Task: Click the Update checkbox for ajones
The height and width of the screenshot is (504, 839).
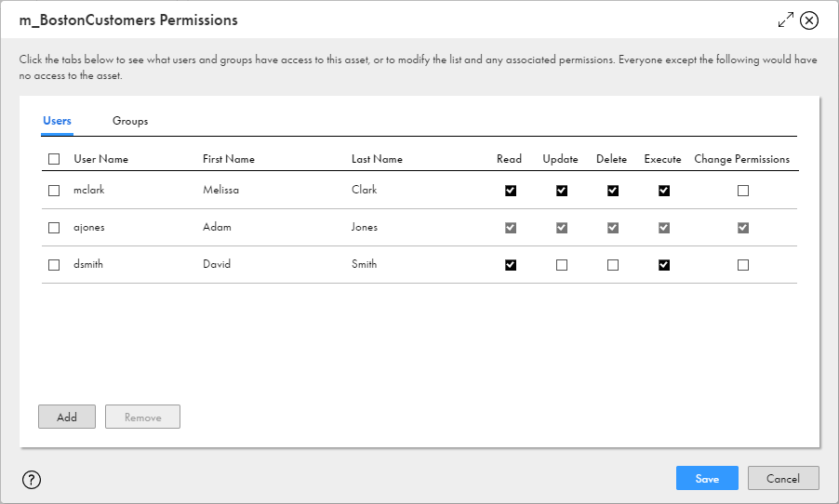Action: tap(562, 228)
